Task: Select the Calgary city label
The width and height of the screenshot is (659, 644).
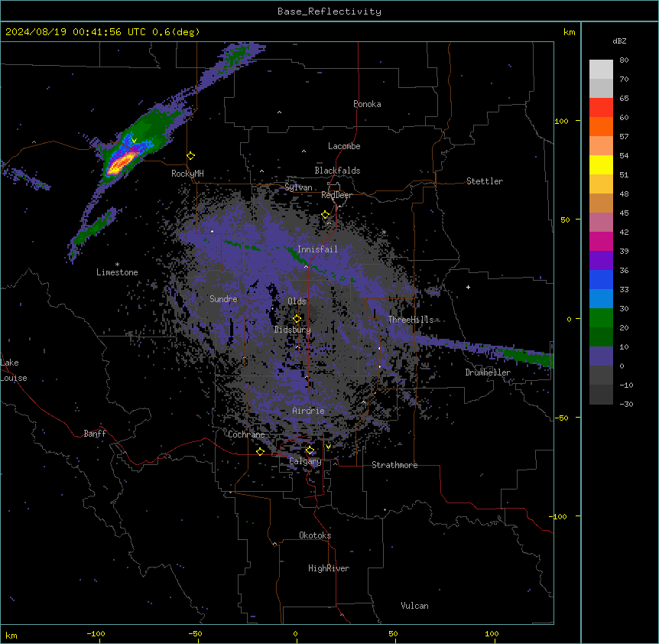Action: (306, 461)
